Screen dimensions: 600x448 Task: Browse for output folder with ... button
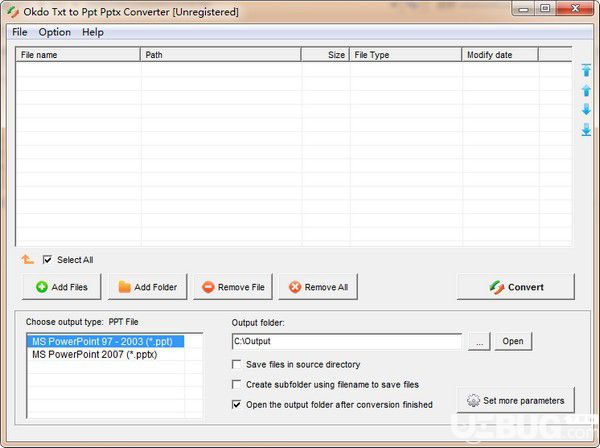click(479, 341)
